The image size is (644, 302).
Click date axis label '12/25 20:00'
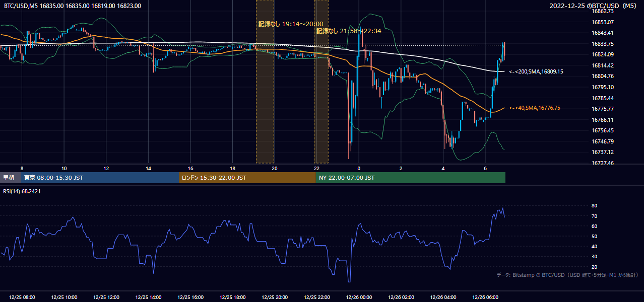[x=275, y=297]
